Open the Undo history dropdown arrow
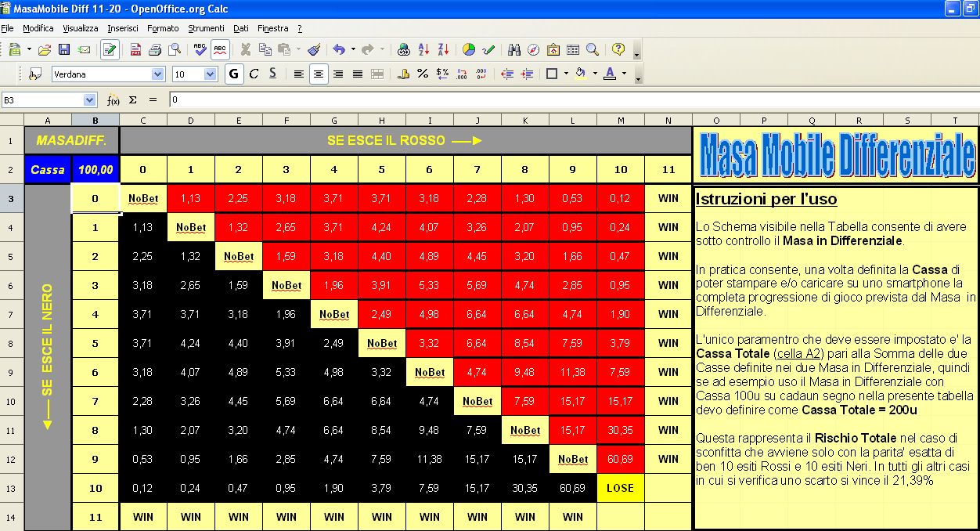This screenshot has height=531, width=980. (x=353, y=49)
